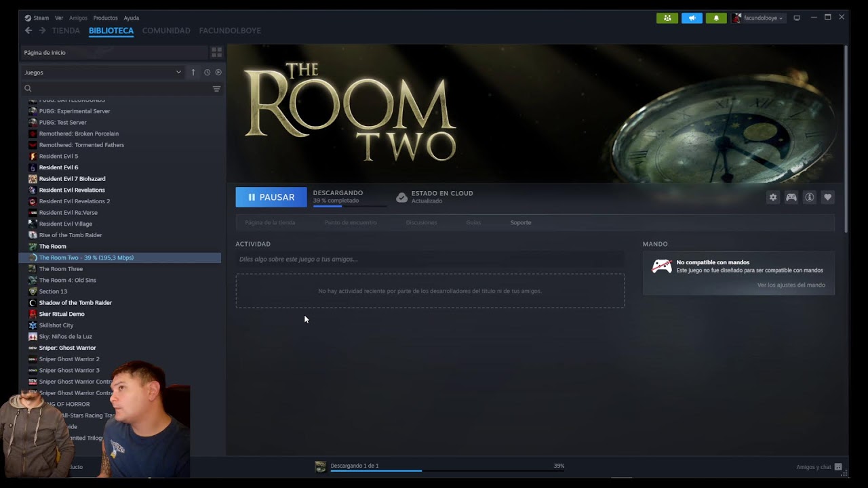Go back with the navigation arrow
This screenshot has height=488, width=868.
tap(28, 30)
